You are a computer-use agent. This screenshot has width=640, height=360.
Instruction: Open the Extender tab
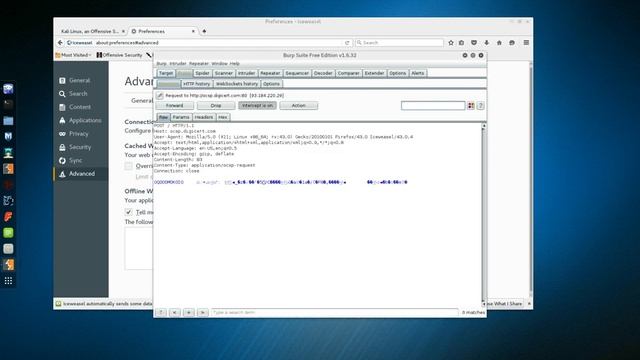click(374, 73)
